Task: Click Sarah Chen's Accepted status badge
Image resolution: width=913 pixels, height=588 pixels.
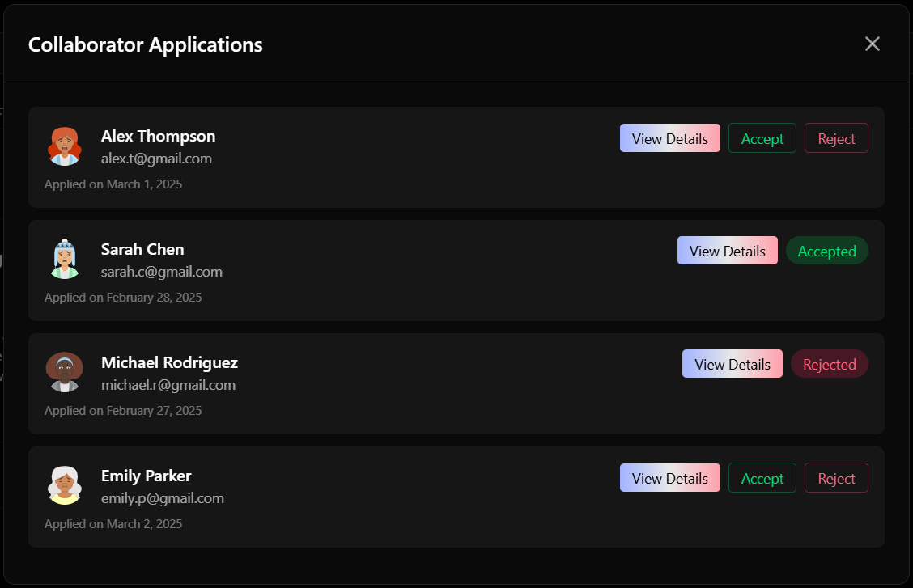Action: coord(826,251)
